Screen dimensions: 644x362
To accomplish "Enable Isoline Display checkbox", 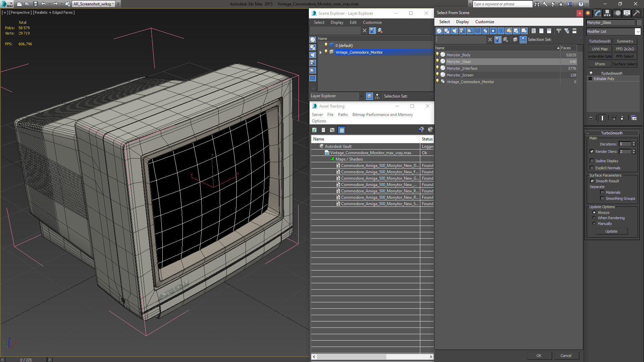I will click(592, 161).
